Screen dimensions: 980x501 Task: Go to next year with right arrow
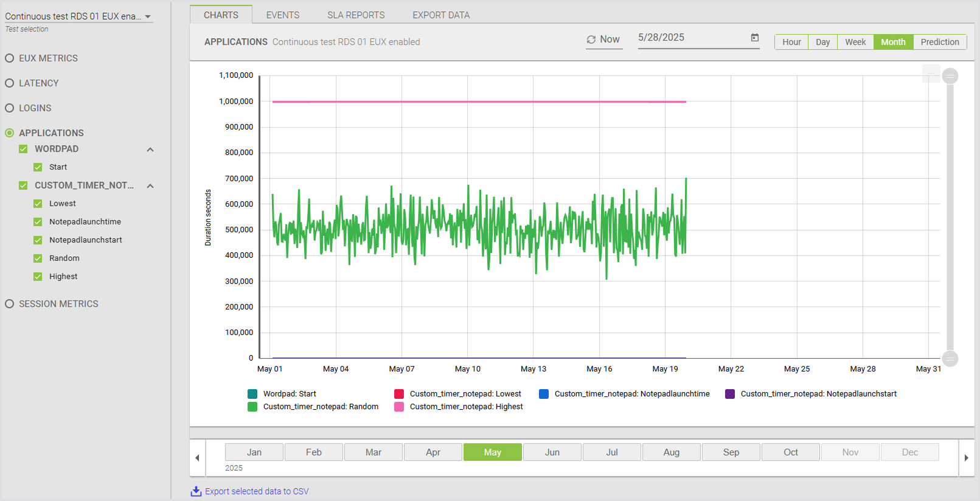[966, 458]
